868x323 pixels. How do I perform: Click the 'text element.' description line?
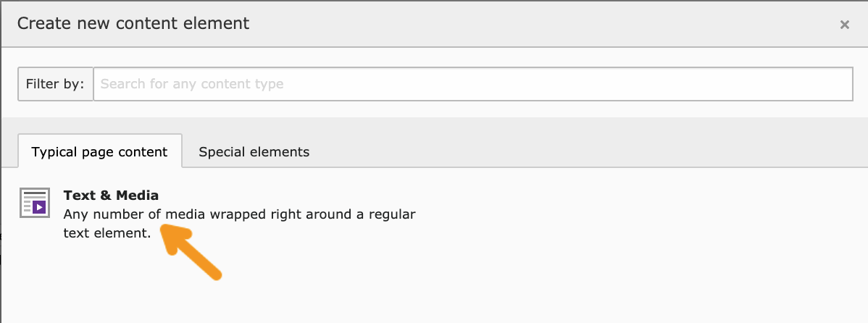107,233
